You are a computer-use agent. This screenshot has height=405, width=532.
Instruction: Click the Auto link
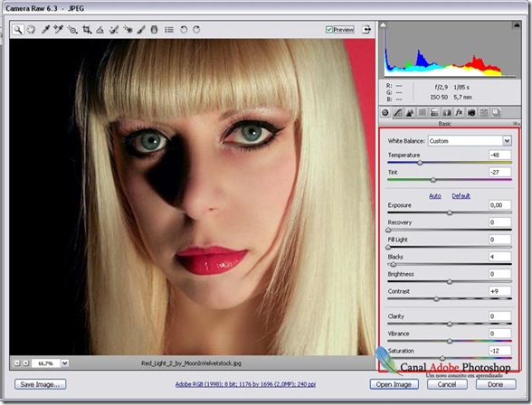(435, 195)
